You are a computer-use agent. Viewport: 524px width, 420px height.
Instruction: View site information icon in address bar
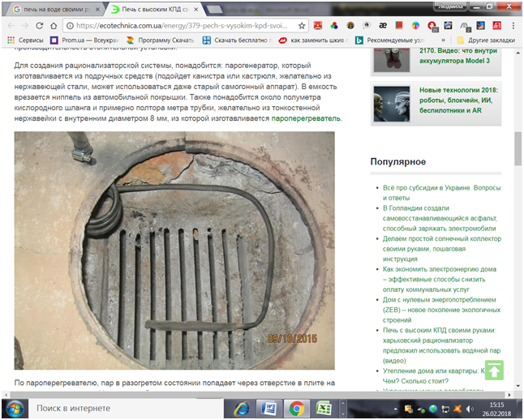[x=70, y=26]
